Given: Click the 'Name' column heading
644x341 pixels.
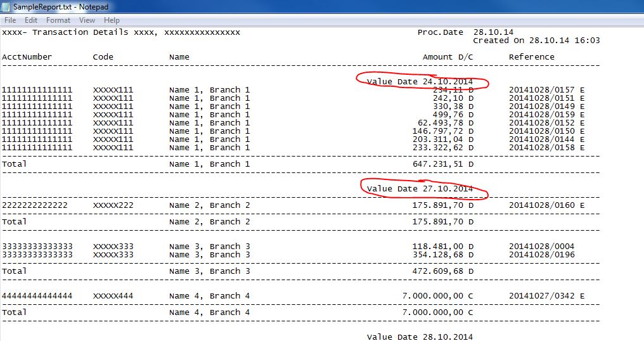Looking at the screenshot, I should tap(179, 57).
